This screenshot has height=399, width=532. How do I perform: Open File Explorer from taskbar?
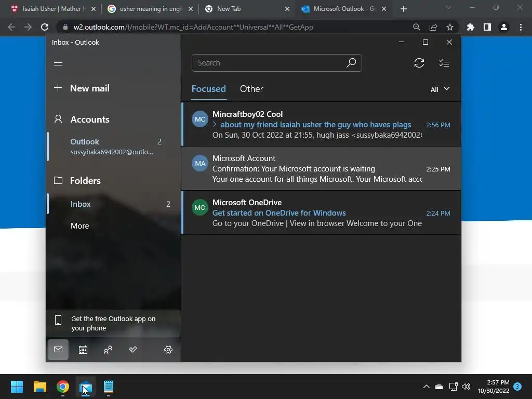coord(39,387)
